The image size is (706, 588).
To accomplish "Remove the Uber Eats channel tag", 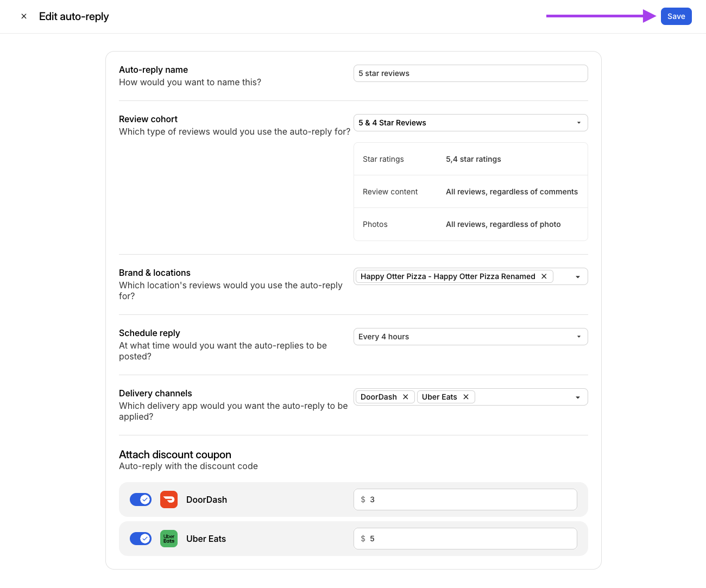I will (466, 397).
